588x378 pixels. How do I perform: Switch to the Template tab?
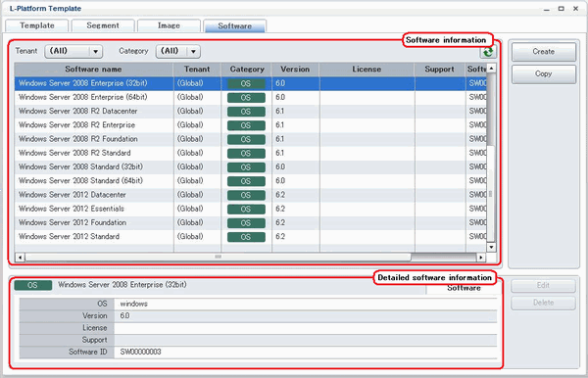37,25
